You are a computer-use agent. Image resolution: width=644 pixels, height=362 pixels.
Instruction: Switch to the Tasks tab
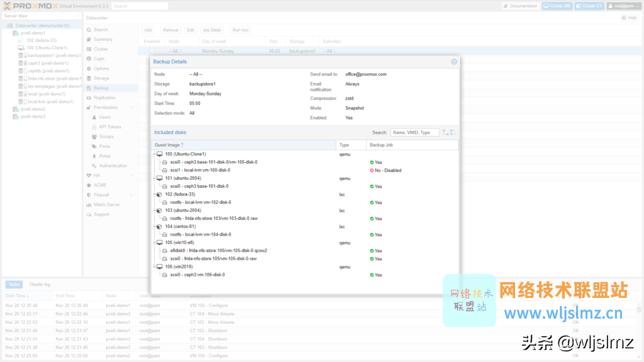14,285
